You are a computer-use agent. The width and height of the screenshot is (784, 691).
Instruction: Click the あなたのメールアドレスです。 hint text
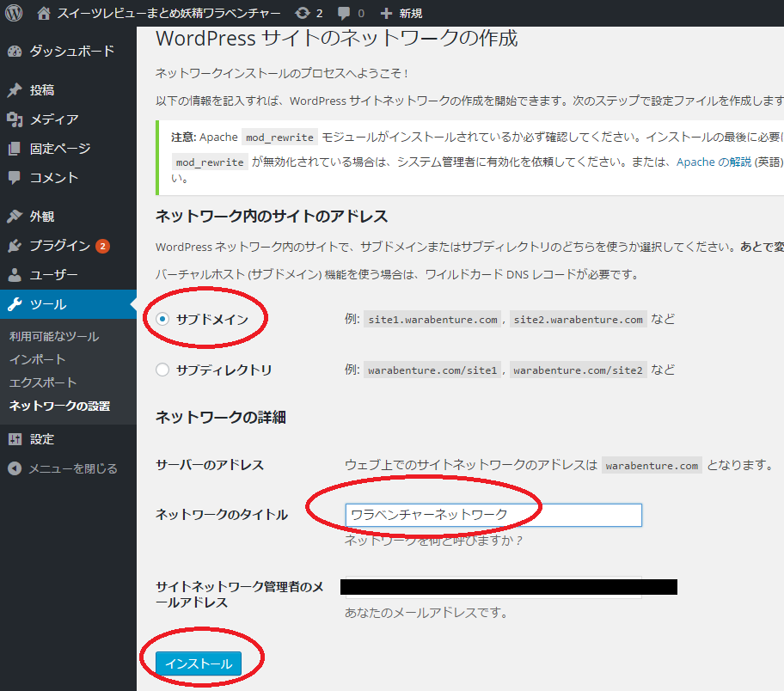pyautogui.click(x=426, y=613)
